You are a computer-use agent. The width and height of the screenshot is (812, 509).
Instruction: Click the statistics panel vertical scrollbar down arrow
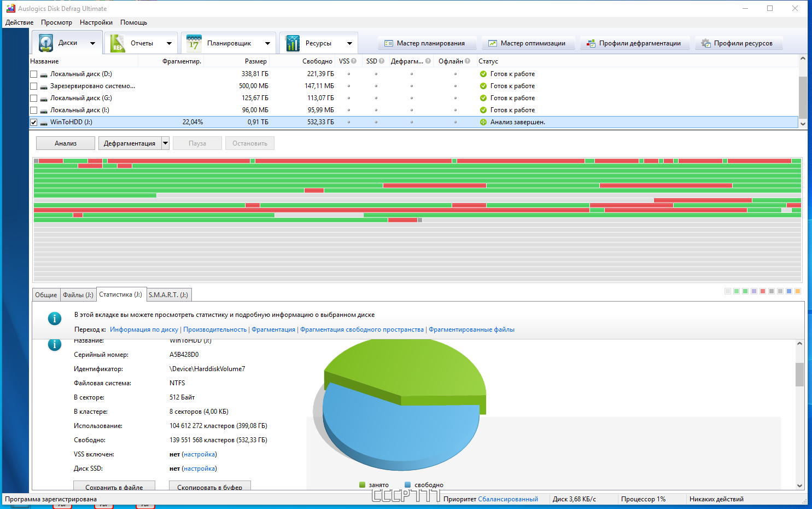pos(799,485)
